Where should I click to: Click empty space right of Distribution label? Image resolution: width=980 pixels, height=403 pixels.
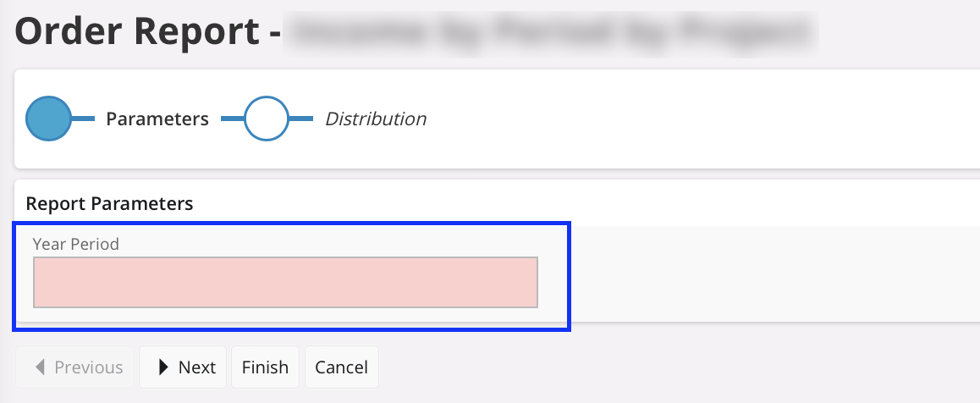point(677,119)
